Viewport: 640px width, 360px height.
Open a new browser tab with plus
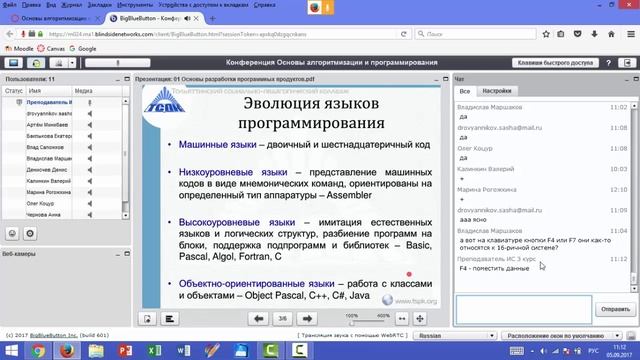[x=213, y=18]
